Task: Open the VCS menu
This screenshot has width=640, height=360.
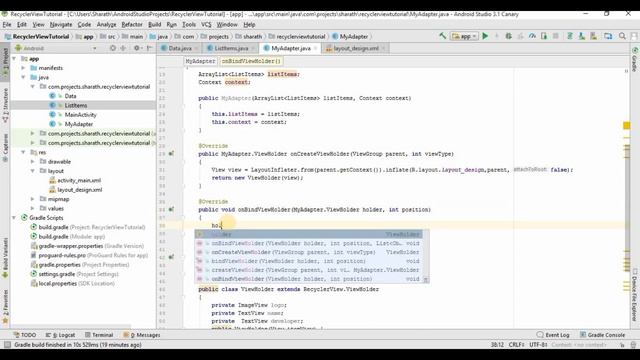Action: [206, 24]
